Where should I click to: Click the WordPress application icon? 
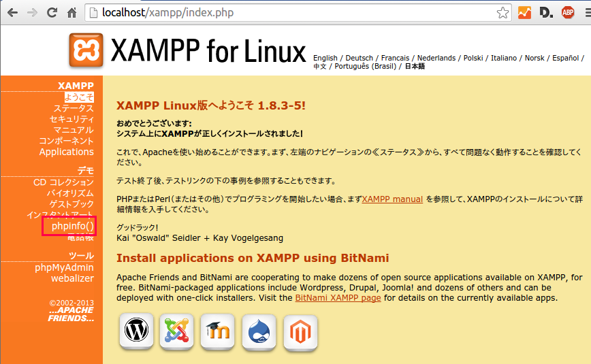136,331
